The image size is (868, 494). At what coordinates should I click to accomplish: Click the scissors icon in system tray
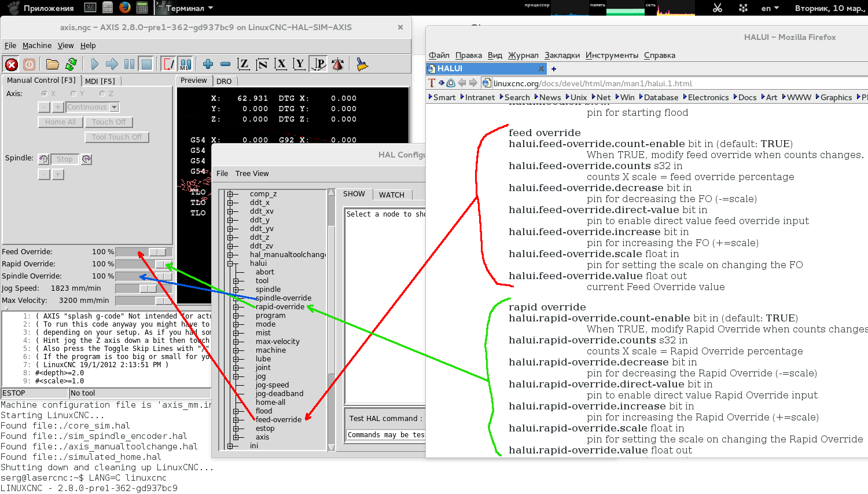click(x=718, y=8)
